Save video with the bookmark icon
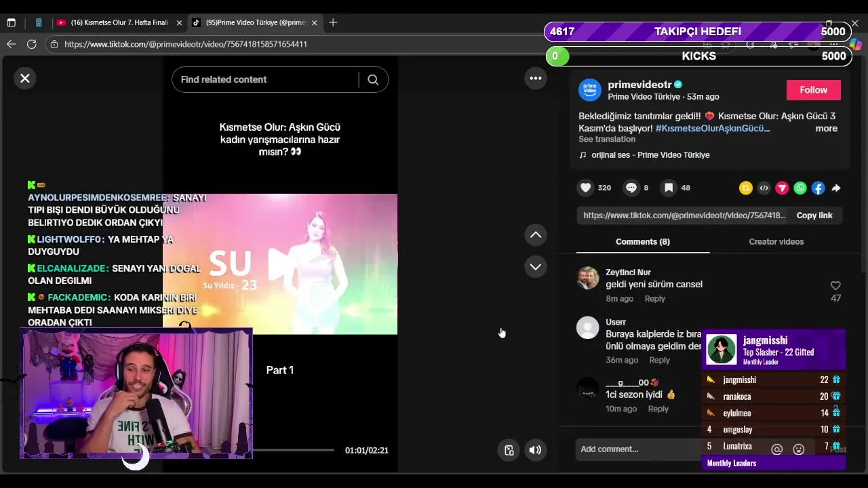This screenshot has height=488, width=868. tap(669, 188)
